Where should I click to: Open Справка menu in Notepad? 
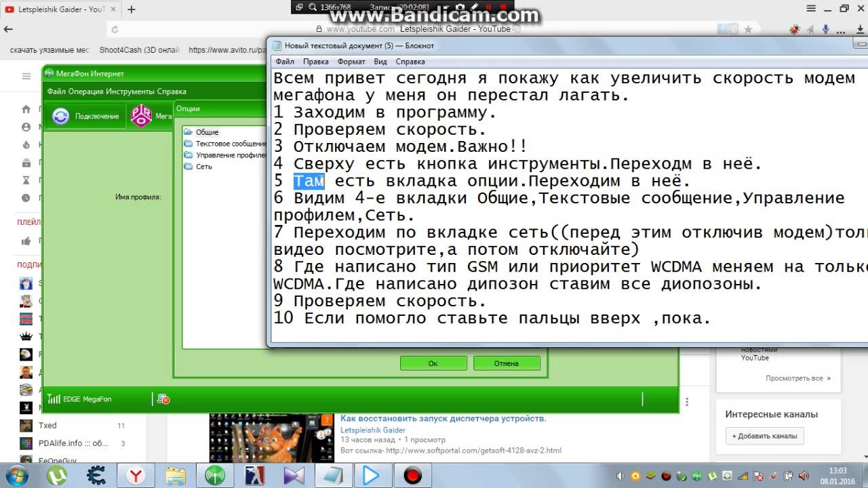pos(410,62)
